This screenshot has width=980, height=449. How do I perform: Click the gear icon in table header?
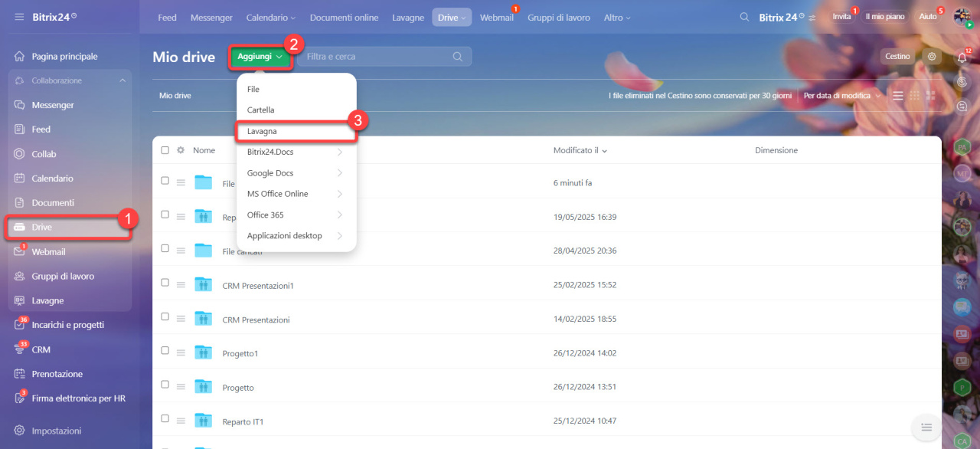click(x=181, y=150)
